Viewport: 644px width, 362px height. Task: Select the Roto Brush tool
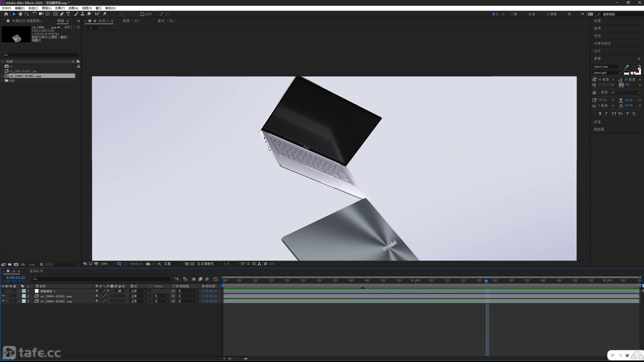pos(97,14)
